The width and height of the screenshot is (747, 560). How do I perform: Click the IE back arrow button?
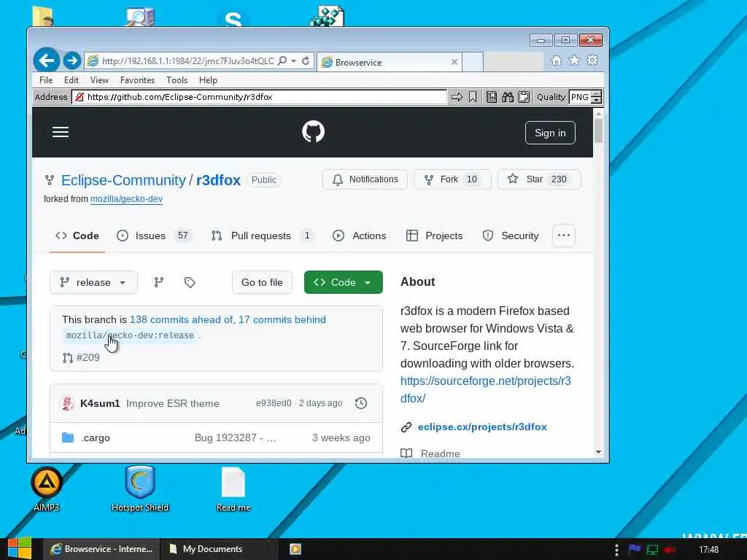tap(47, 61)
